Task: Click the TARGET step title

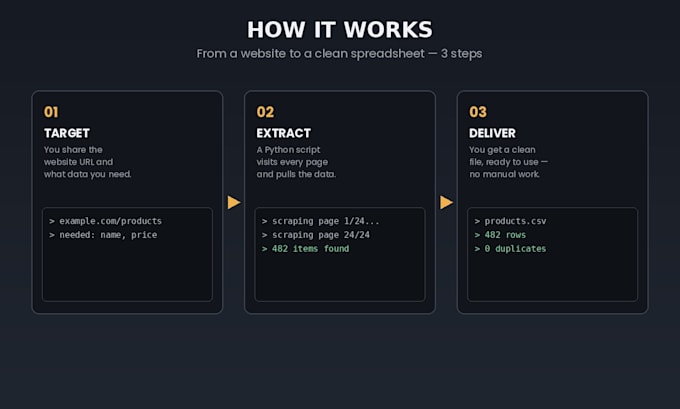Action: tap(67, 133)
